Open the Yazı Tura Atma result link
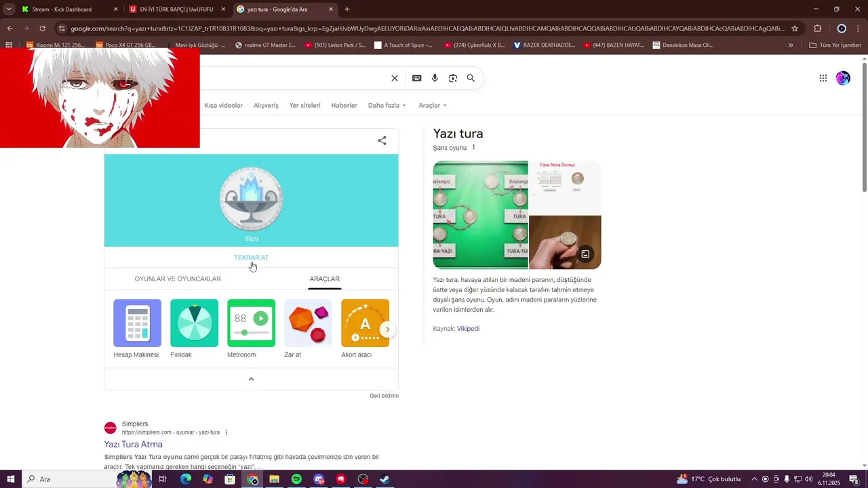Image resolution: width=868 pixels, height=488 pixels. click(133, 445)
